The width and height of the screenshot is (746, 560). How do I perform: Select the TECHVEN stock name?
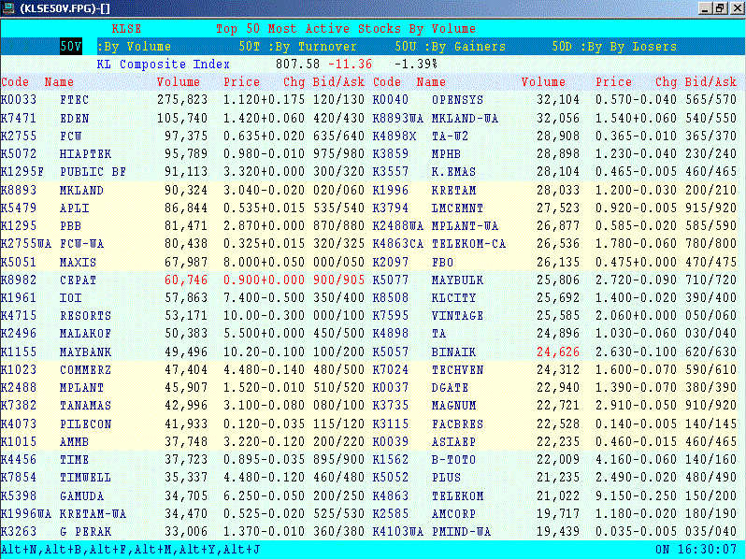pyautogui.click(x=458, y=369)
